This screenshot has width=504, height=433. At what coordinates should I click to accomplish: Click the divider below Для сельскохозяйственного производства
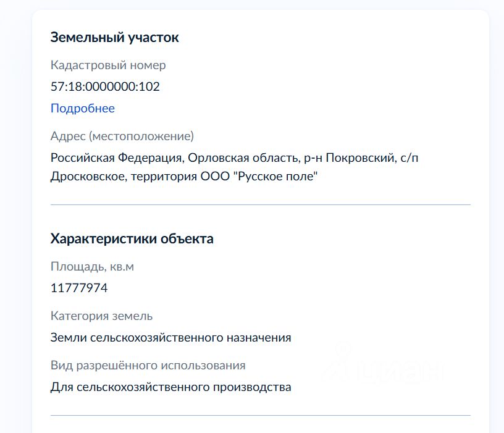[x=260, y=416]
